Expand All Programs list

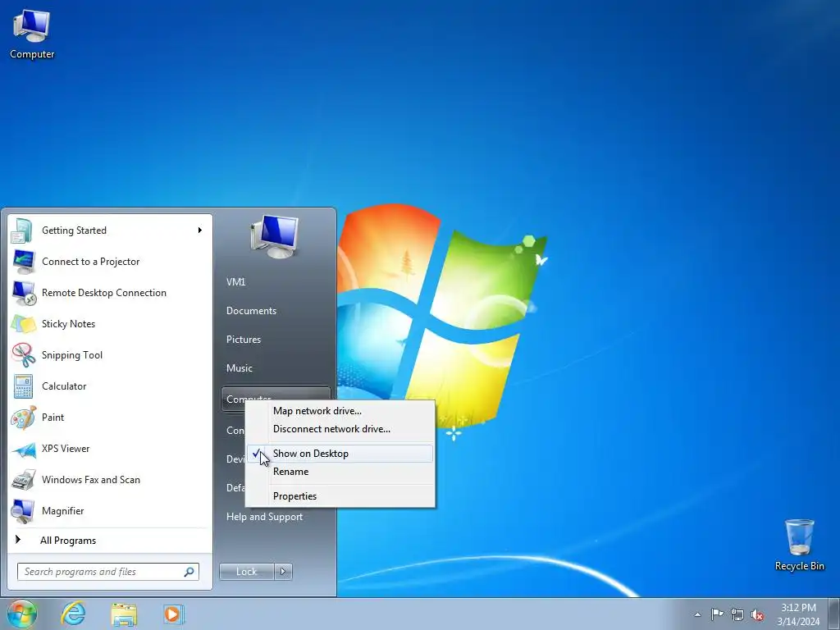pos(68,541)
